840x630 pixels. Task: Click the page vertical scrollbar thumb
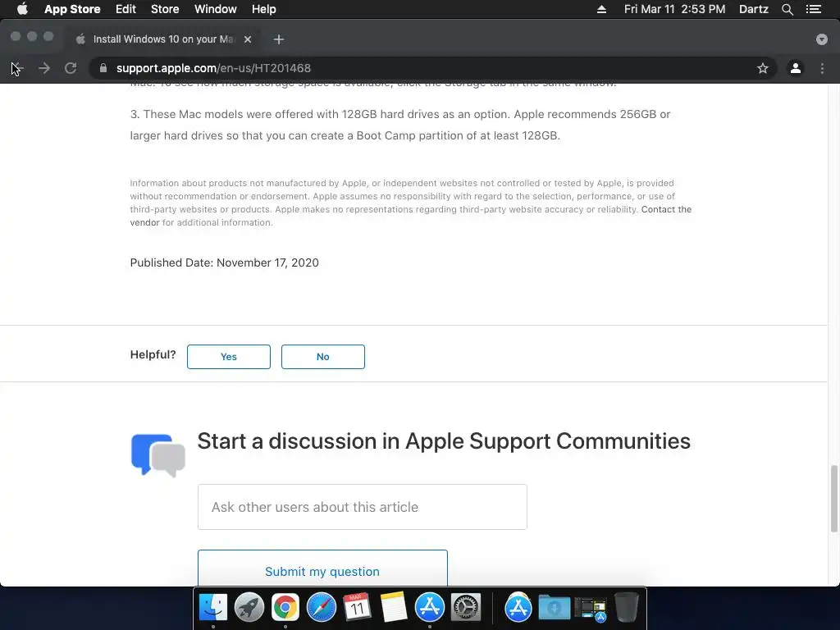coord(833,499)
